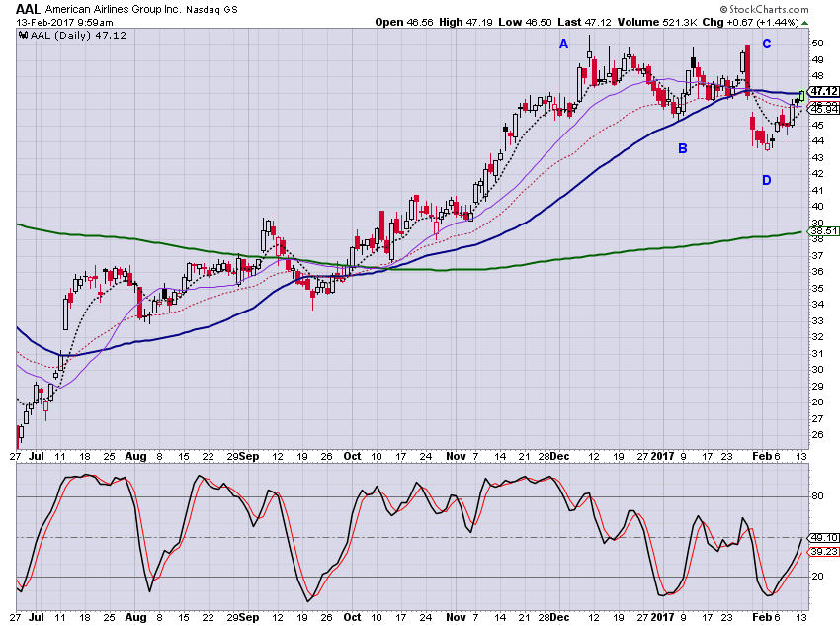Click the 50 label on the price axis
Image resolution: width=840 pixels, height=626 pixels.
point(817,44)
